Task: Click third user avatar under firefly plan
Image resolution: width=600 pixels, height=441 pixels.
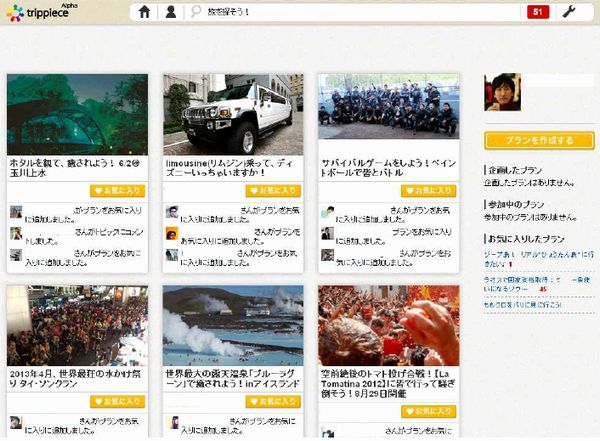Action: (16, 255)
